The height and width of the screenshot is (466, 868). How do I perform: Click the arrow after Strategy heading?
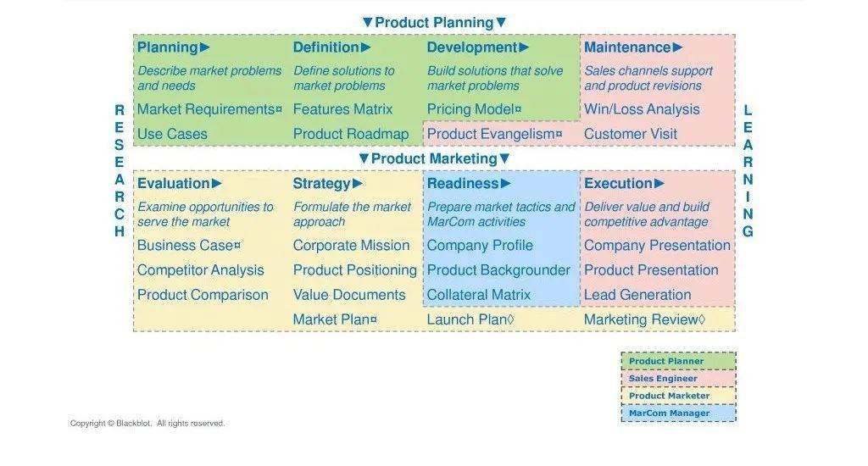[358, 183]
